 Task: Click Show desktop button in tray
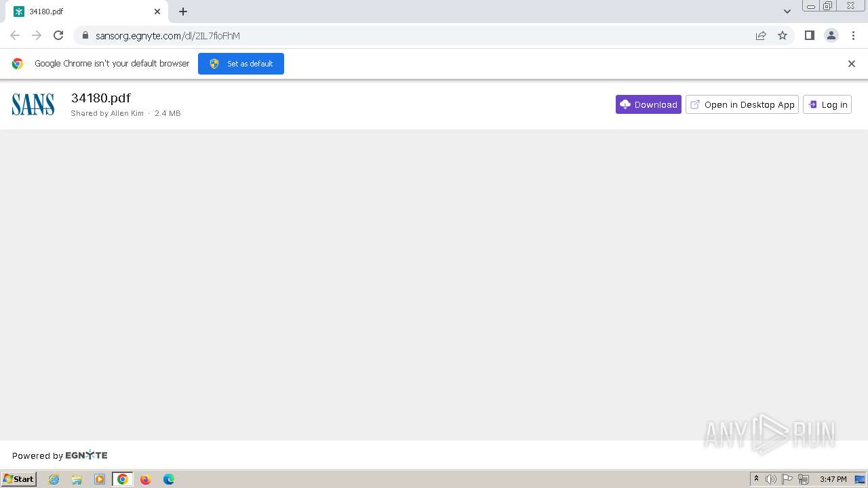(x=860, y=479)
